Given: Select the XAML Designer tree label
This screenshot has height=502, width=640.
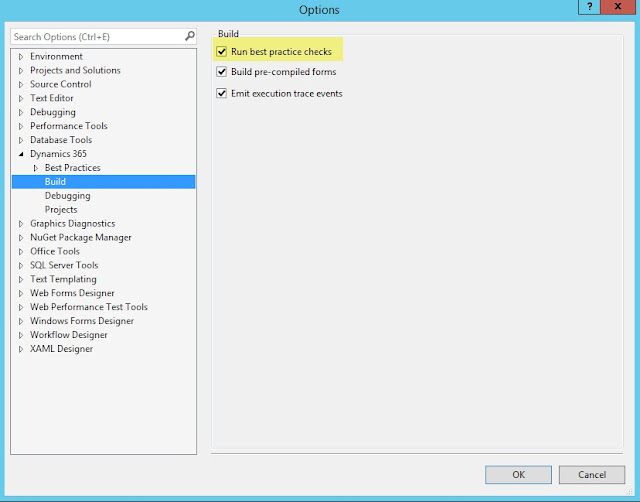Looking at the screenshot, I should pyautogui.click(x=61, y=349).
